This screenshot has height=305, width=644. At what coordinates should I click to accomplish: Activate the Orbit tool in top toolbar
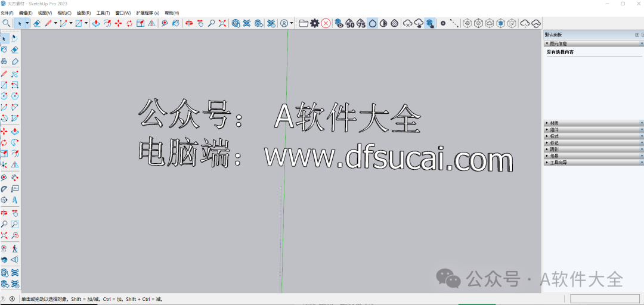189,23
